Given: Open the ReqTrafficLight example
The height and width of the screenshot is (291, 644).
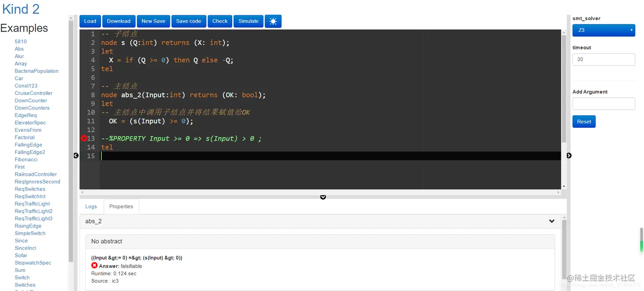Looking at the screenshot, I should pyautogui.click(x=32, y=204).
